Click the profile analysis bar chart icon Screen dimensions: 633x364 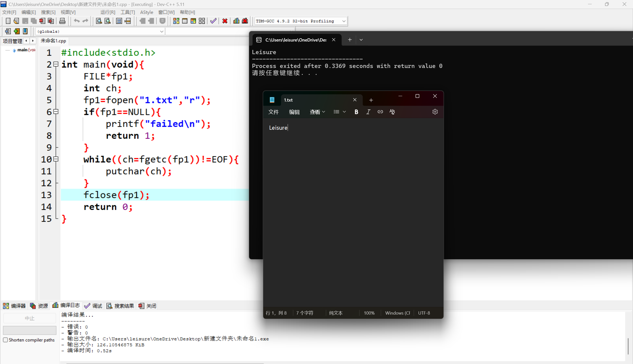(x=236, y=21)
